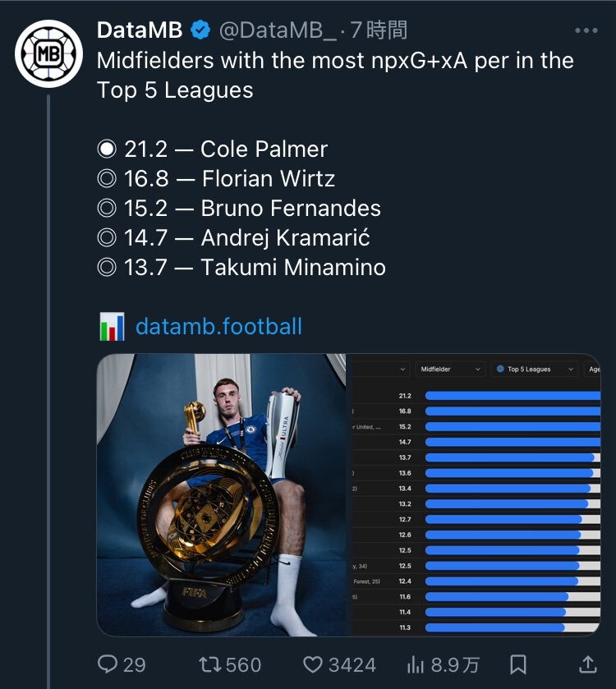Click the 21.2 top blue bar
This screenshot has height=689, width=616.
[x=513, y=396]
